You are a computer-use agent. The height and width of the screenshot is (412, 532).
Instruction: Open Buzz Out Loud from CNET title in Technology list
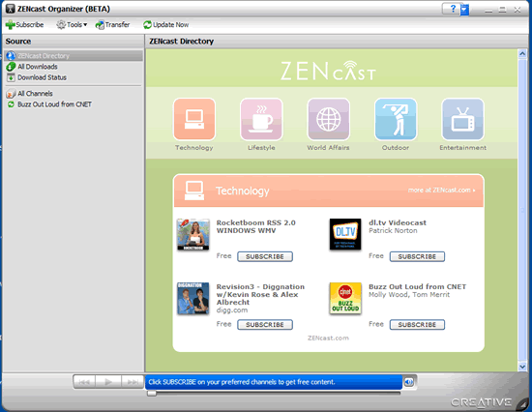[417, 287]
